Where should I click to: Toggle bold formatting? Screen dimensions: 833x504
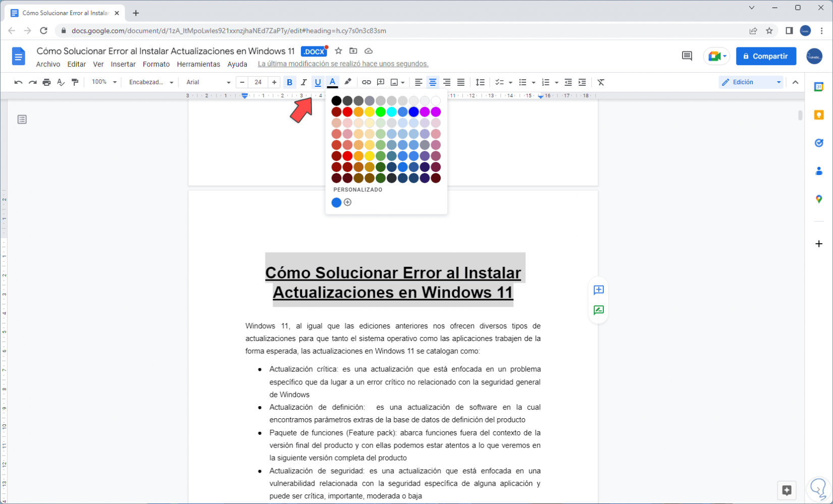[x=289, y=82]
